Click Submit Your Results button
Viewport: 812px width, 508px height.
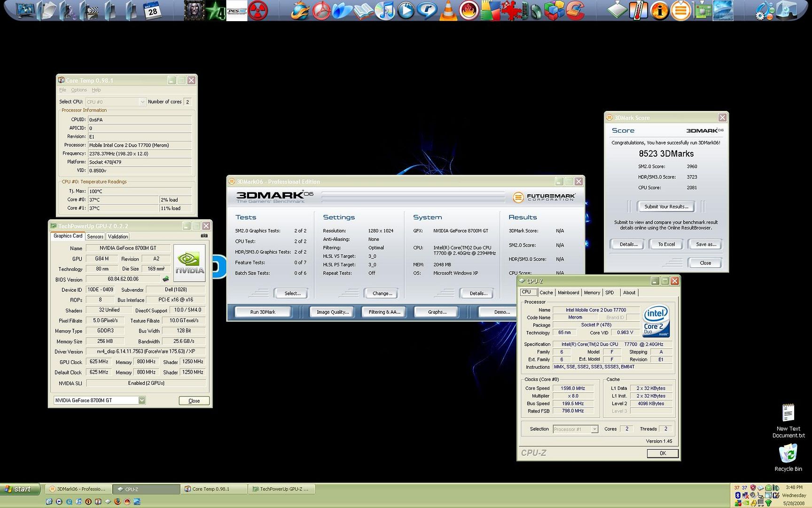(666, 206)
